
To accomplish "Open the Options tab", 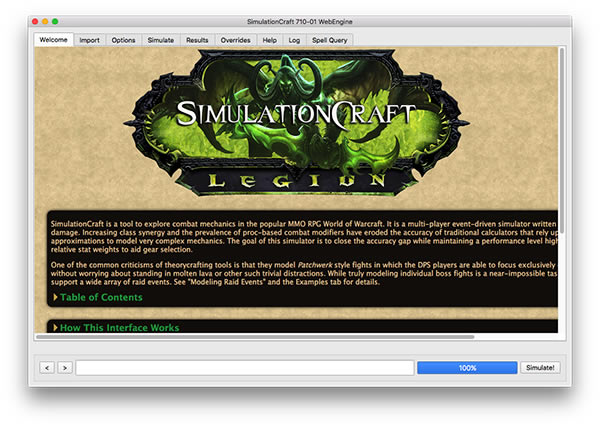I will pos(123,40).
